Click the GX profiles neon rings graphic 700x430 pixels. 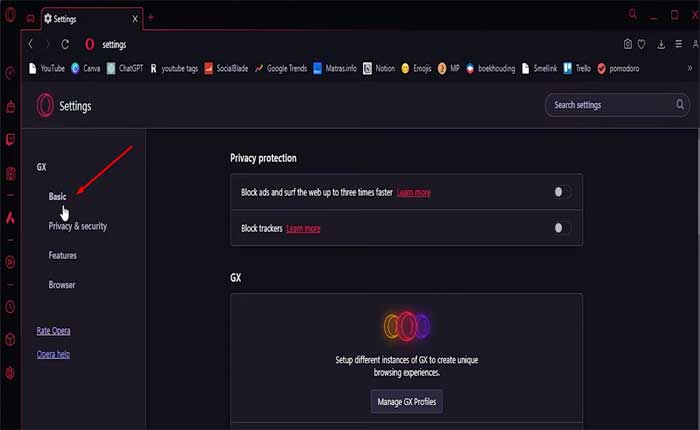(x=407, y=326)
